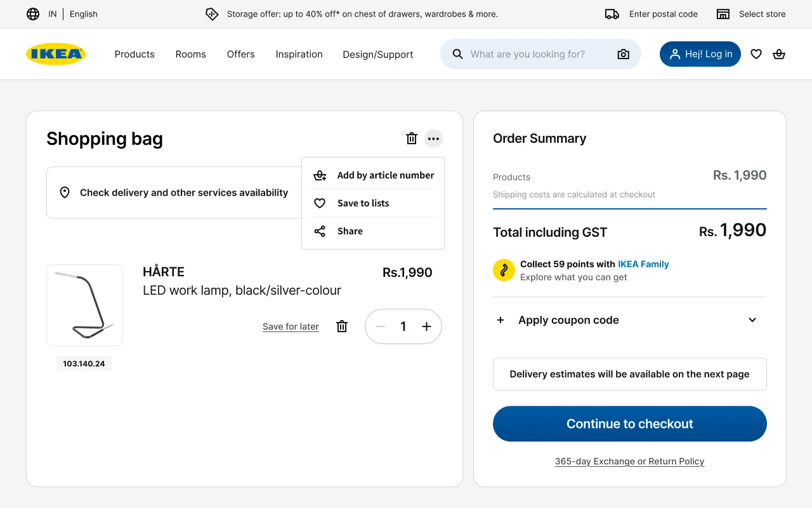812x508 pixels.
Task: Open shopping basket icon in header
Action: click(779, 55)
